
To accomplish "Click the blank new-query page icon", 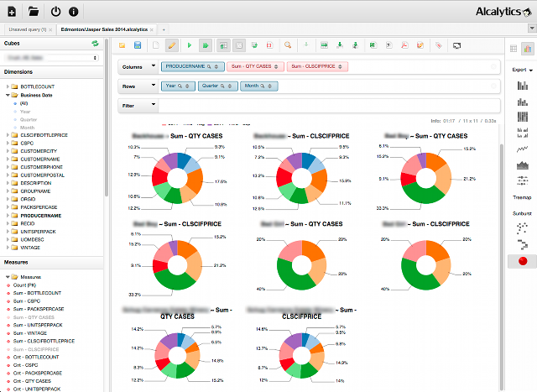I will tap(156, 45).
